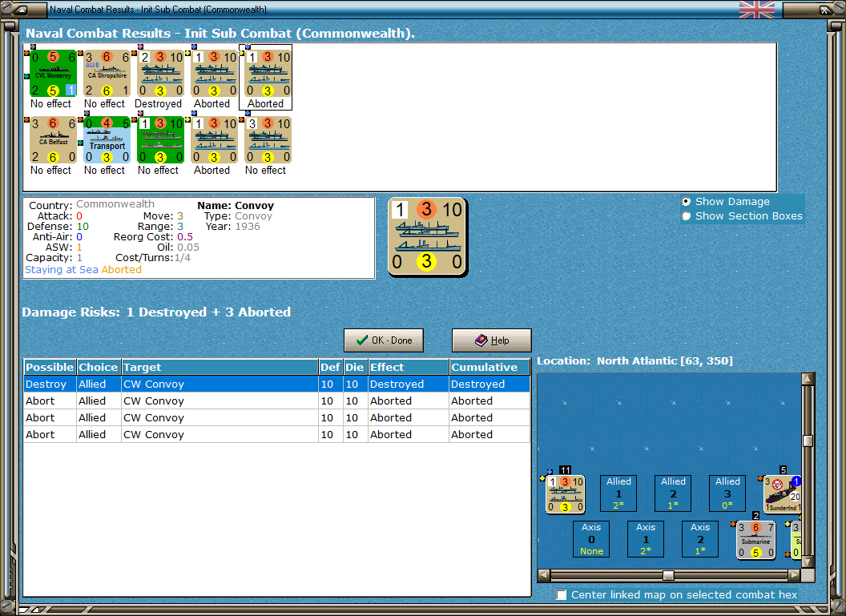Image resolution: width=846 pixels, height=616 pixels.
Task: Select the green-background convoy unit
Action: click(x=161, y=139)
